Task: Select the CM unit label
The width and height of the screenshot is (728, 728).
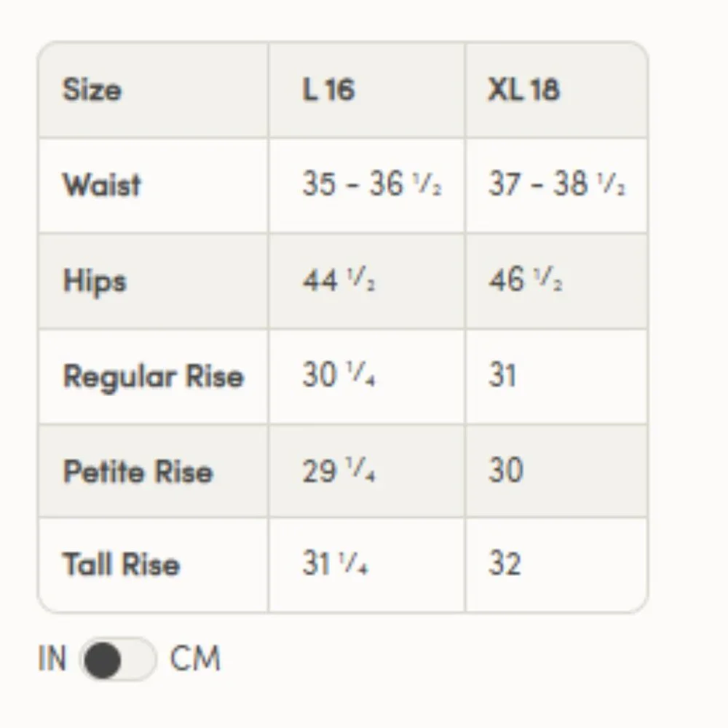Action: 195,658
